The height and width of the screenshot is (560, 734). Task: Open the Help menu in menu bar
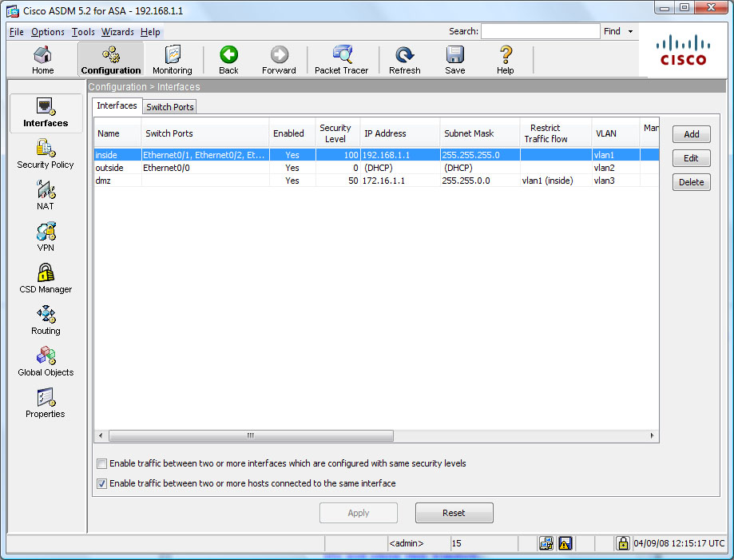coord(150,32)
